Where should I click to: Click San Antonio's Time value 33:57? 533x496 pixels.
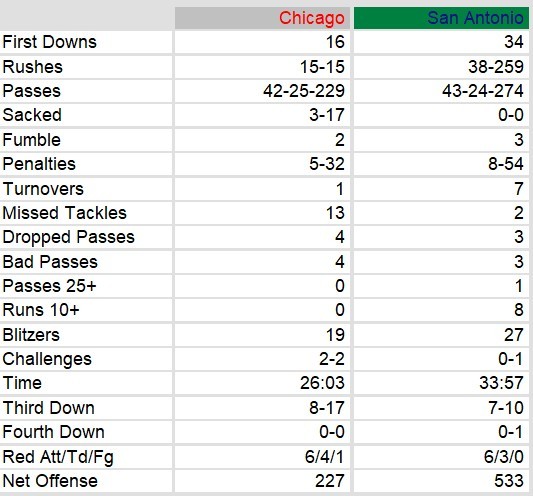[501, 383]
